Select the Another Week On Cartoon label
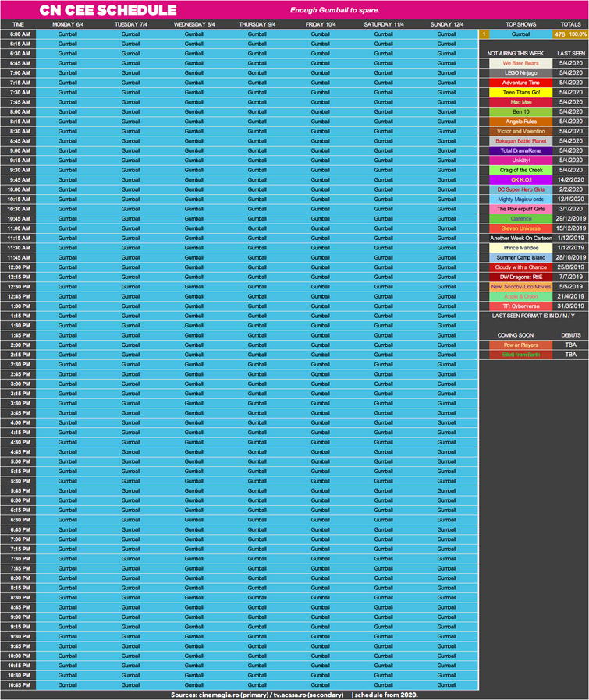 tap(521, 238)
